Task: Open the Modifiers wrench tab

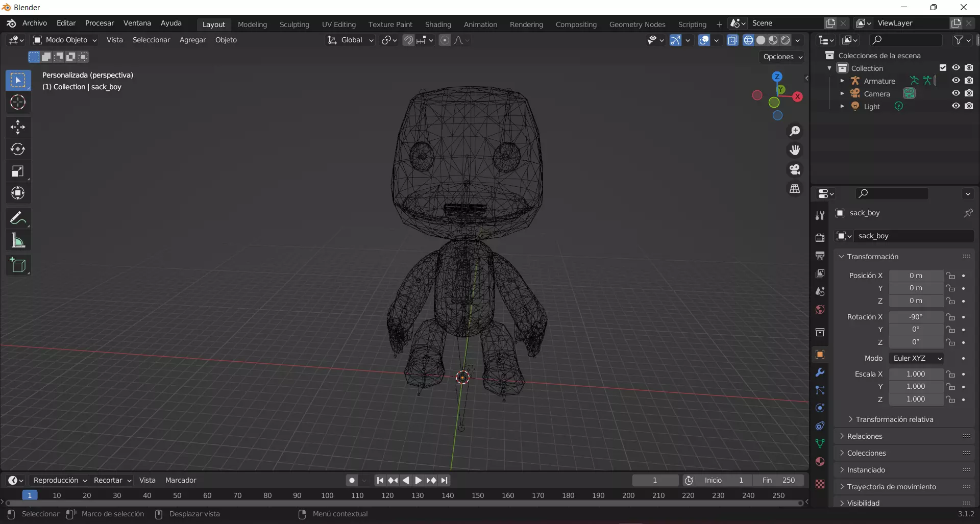Action: (820, 372)
